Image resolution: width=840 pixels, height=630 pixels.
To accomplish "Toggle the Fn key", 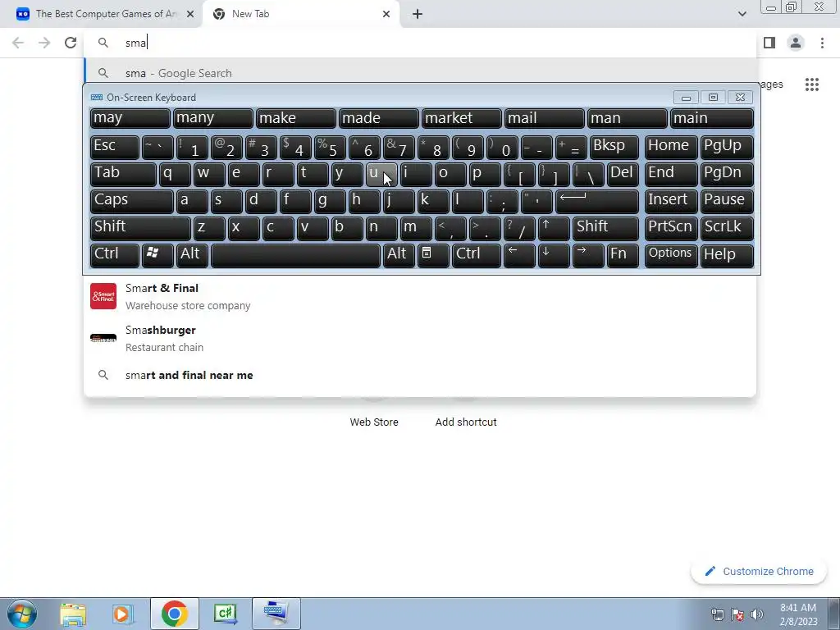I will pyautogui.click(x=623, y=255).
